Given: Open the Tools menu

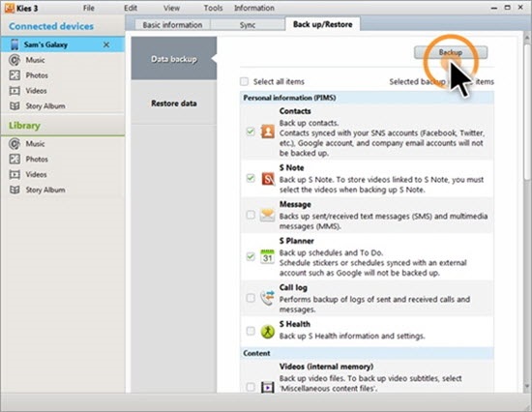Looking at the screenshot, I should click(213, 8).
